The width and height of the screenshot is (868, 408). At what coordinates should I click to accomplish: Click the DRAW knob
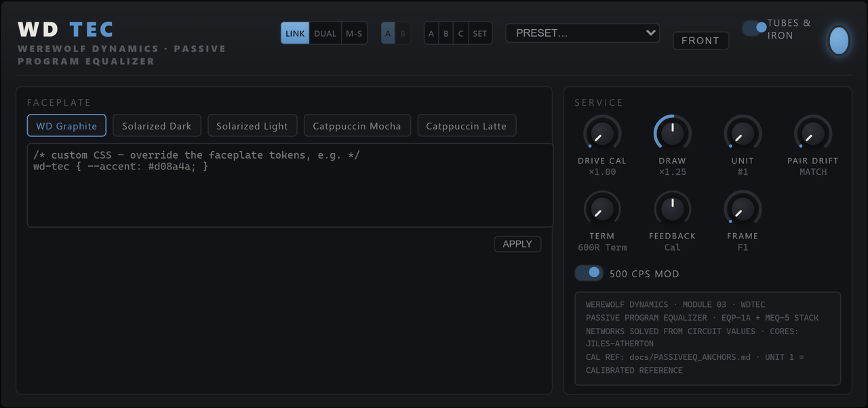(x=673, y=134)
